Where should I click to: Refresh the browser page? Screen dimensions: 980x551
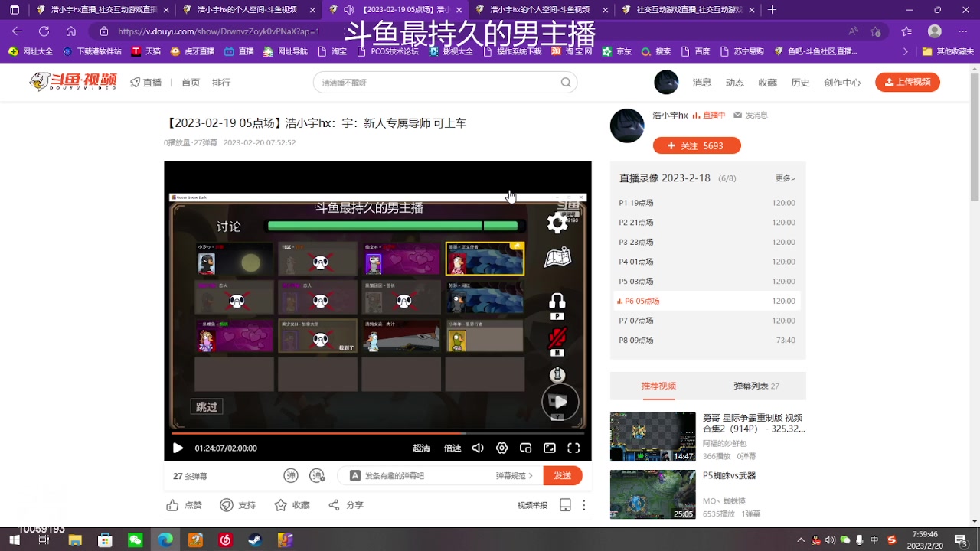(x=44, y=31)
